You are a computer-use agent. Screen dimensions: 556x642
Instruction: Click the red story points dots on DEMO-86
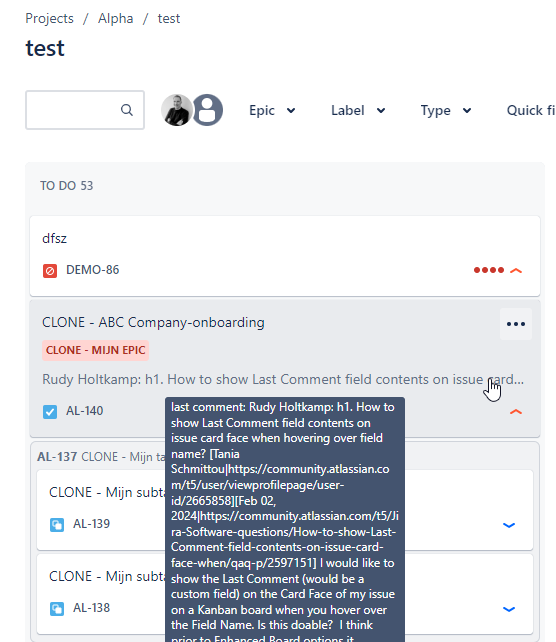pyautogui.click(x=489, y=270)
